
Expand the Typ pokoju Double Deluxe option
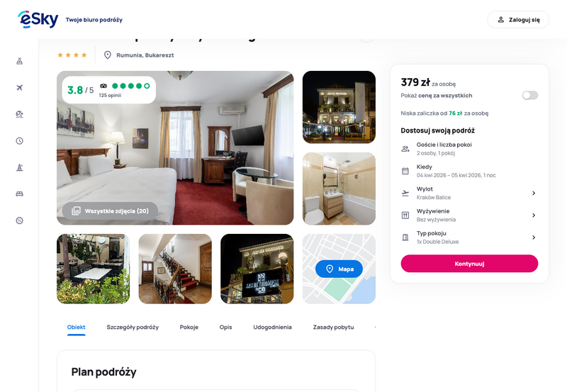point(469,237)
